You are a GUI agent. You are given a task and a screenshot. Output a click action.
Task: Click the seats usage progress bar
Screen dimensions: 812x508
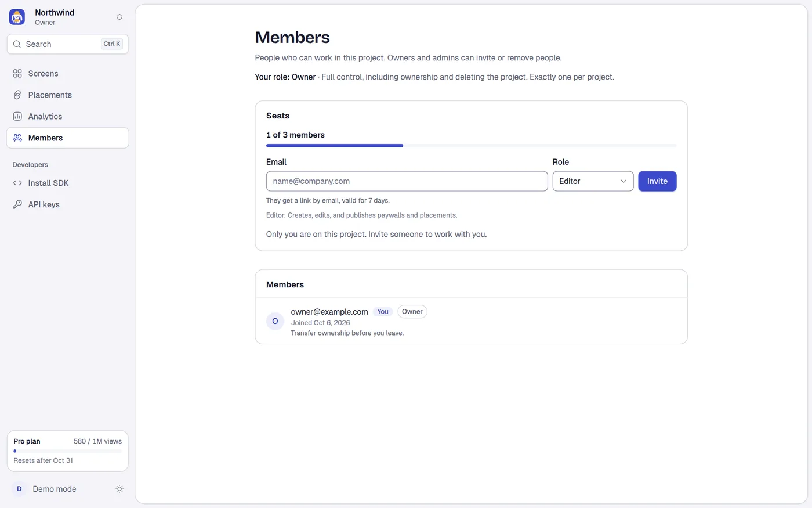click(471, 146)
